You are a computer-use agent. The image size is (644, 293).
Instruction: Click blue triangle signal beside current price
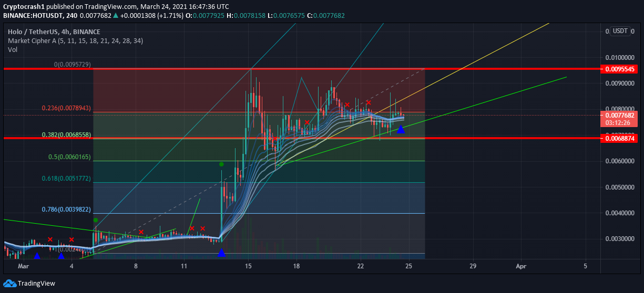point(401,129)
